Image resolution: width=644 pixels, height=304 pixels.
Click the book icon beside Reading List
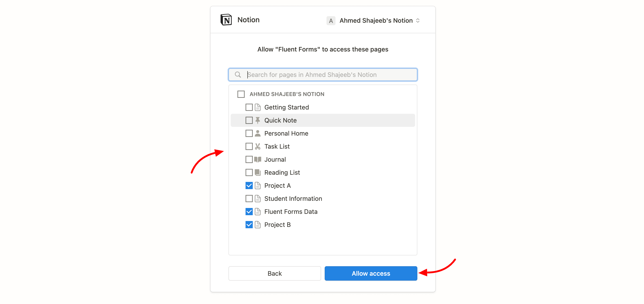click(257, 172)
